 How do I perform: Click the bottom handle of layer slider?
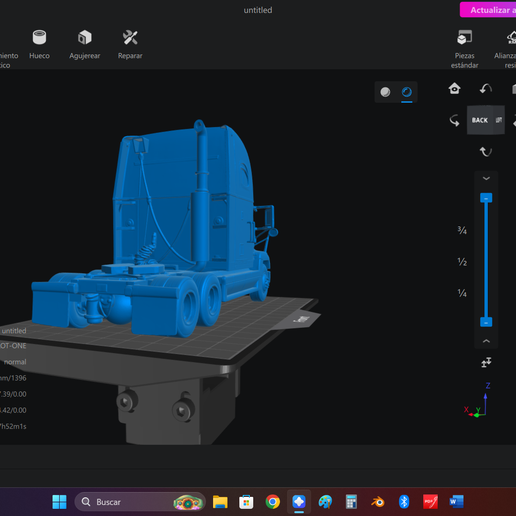coord(486,322)
